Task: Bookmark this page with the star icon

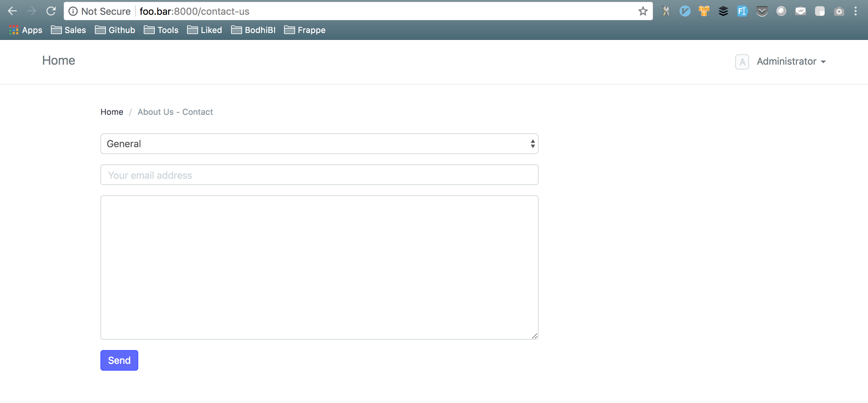Action: (x=643, y=11)
